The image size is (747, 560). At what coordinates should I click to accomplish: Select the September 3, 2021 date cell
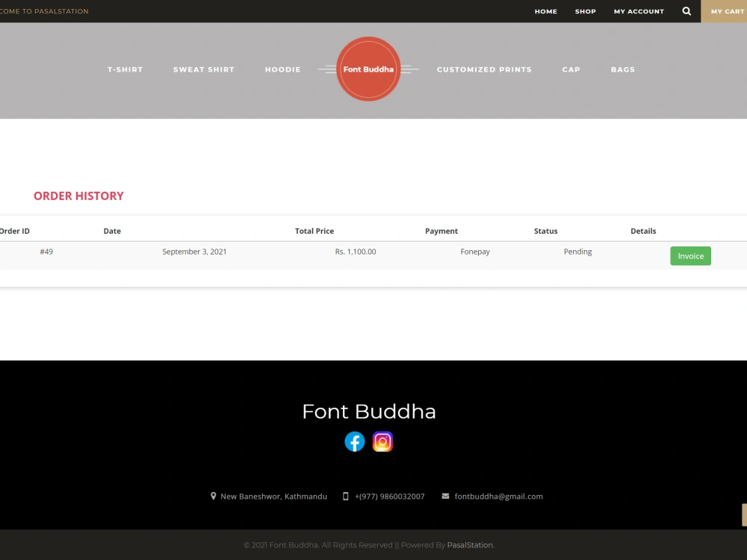coord(194,252)
